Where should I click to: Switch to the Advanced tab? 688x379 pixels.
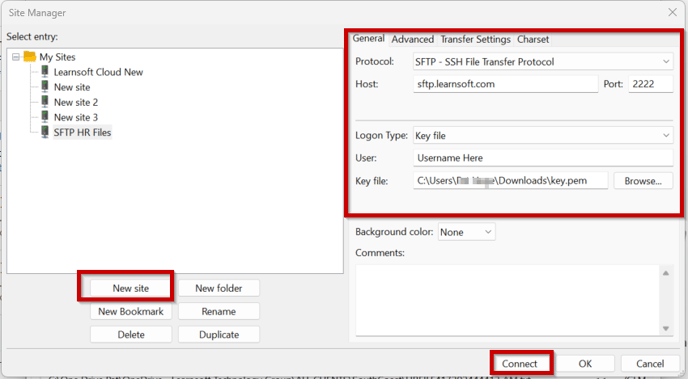coord(412,39)
